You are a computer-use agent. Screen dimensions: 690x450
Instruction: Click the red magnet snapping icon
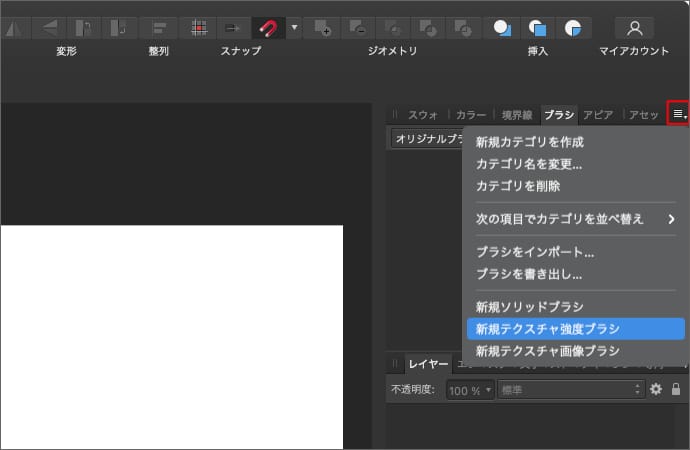click(267, 27)
